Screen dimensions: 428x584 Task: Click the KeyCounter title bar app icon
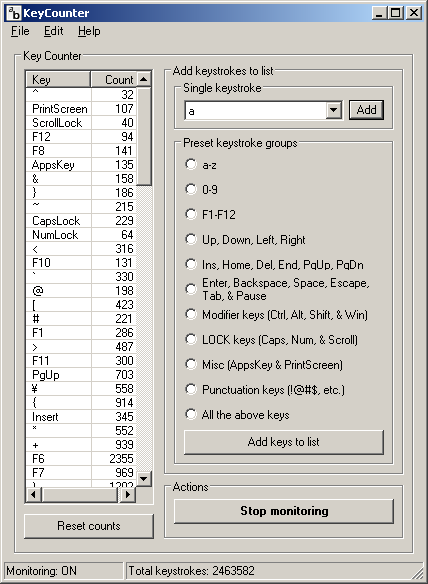coord(14,13)
